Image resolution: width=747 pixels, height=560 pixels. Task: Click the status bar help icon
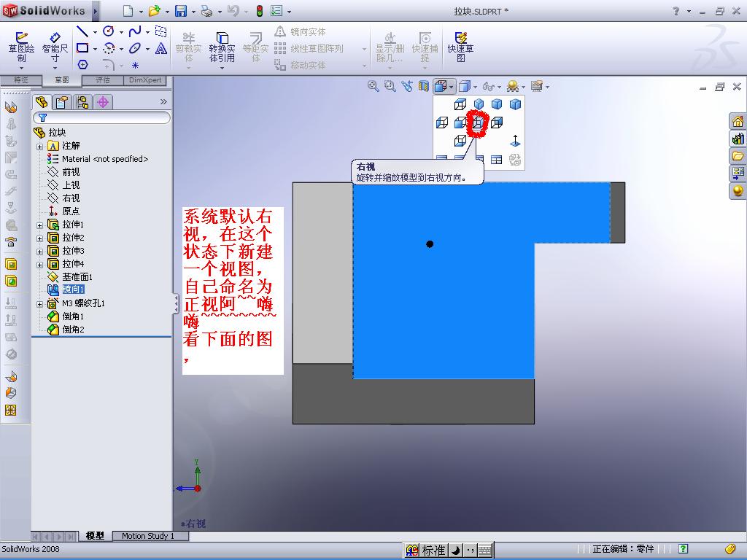coord(683,550)
